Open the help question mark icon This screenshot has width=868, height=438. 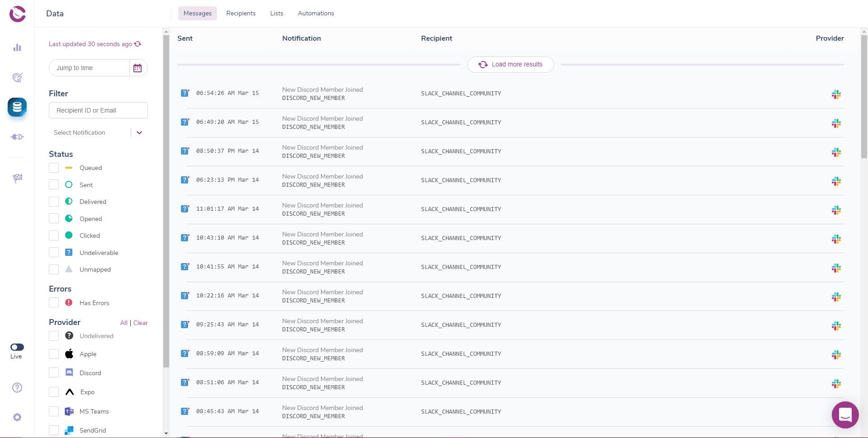pos(17,387)
